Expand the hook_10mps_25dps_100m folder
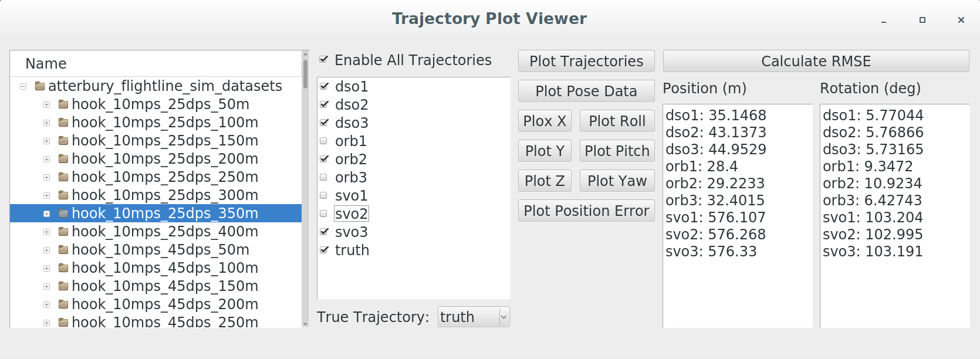The height and width of the screenshot is (359, 980). (46, 123)
